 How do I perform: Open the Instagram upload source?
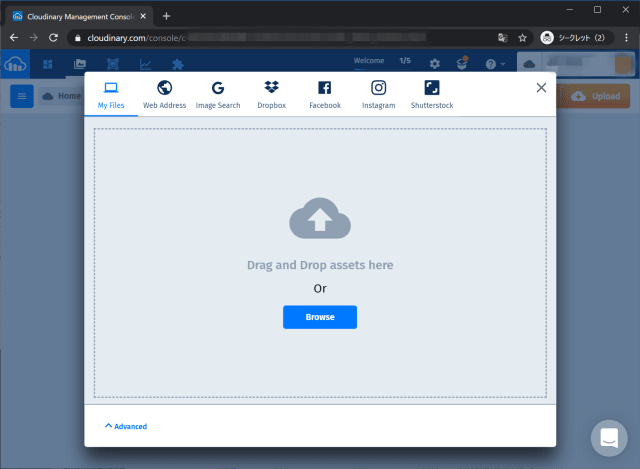pyautogui.click(x=378, y=95)
